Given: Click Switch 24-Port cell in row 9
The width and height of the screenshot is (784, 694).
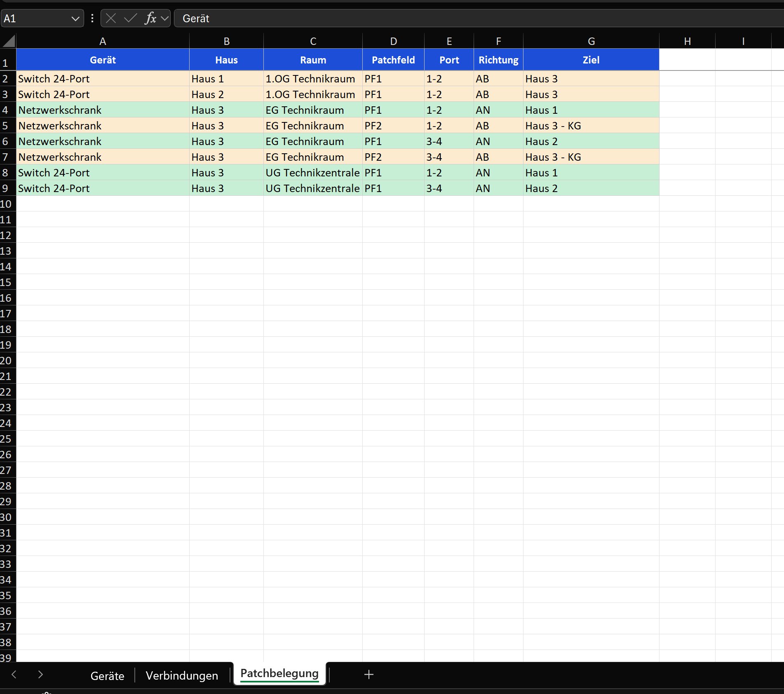Looking at the screenshot, I should point(103,188).
